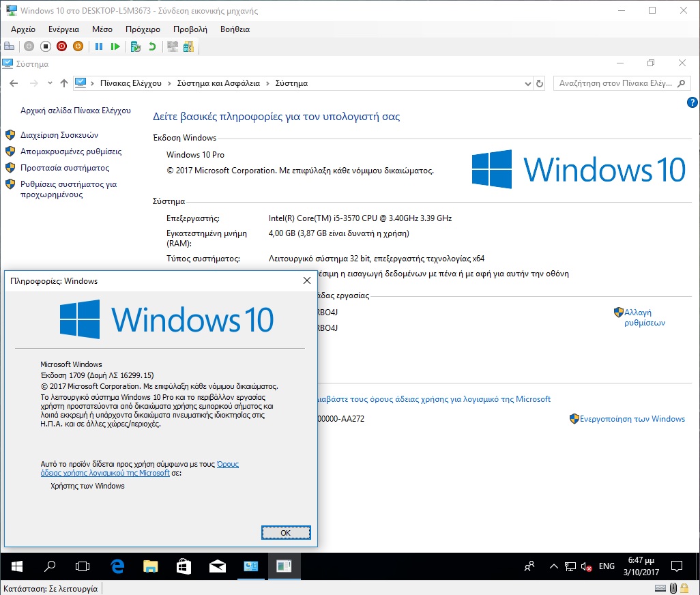
Task: Click the network tray icon
Action: pos(570,566)
